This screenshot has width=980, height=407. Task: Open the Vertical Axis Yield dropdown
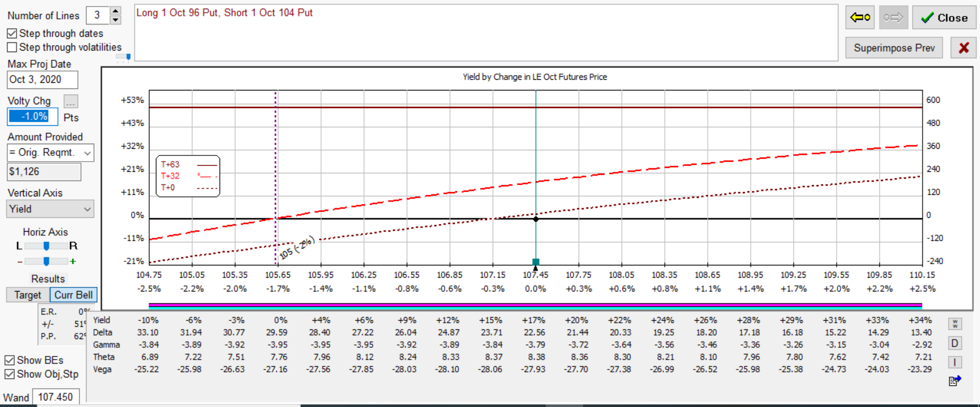51,209
